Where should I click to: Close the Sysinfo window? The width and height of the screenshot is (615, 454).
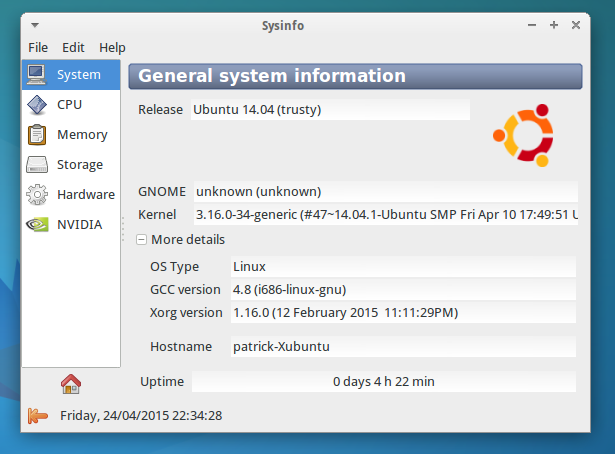pyautogui.click(x=576, y=25)
